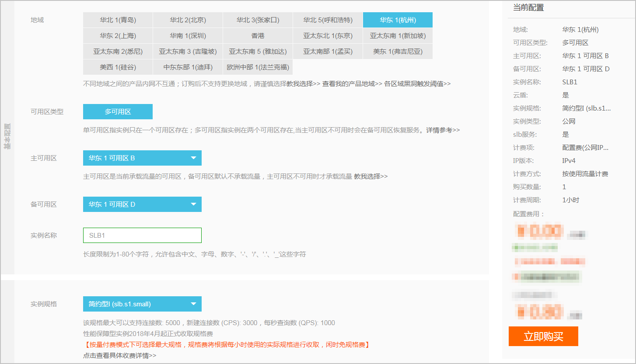Image resolution: width=636 pixels, height=364 pixels.
Task: Click the 可用区类型 field label
Action: point(47,112)
